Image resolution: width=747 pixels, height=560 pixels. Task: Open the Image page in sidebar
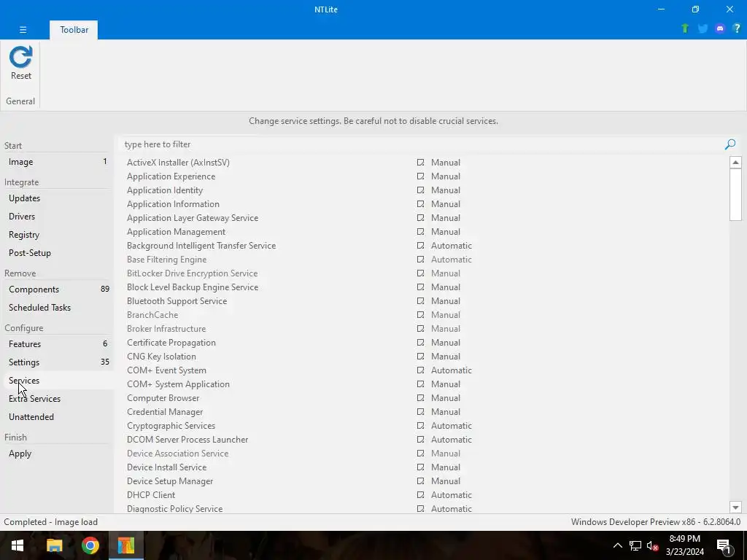click(x=57, y=162)
